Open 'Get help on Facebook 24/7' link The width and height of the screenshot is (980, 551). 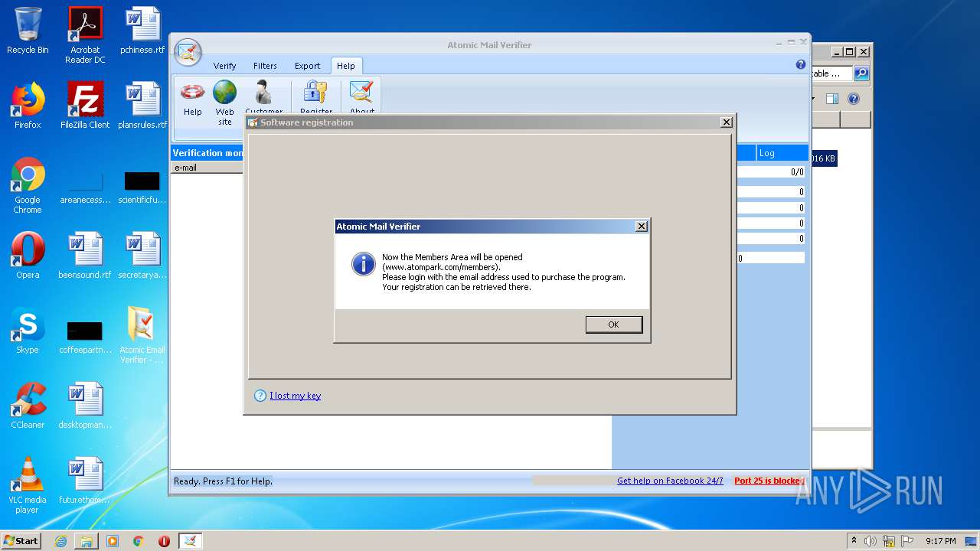(x=670, y=481)
